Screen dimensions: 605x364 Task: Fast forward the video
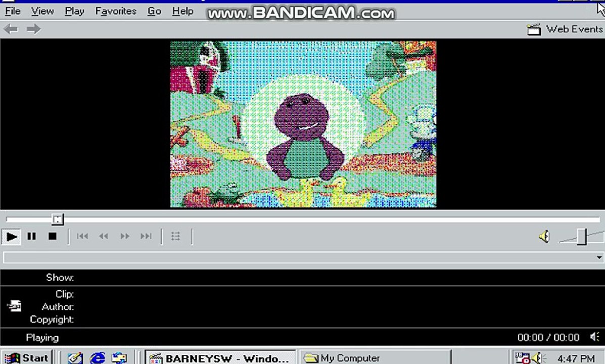pos(125,236)
